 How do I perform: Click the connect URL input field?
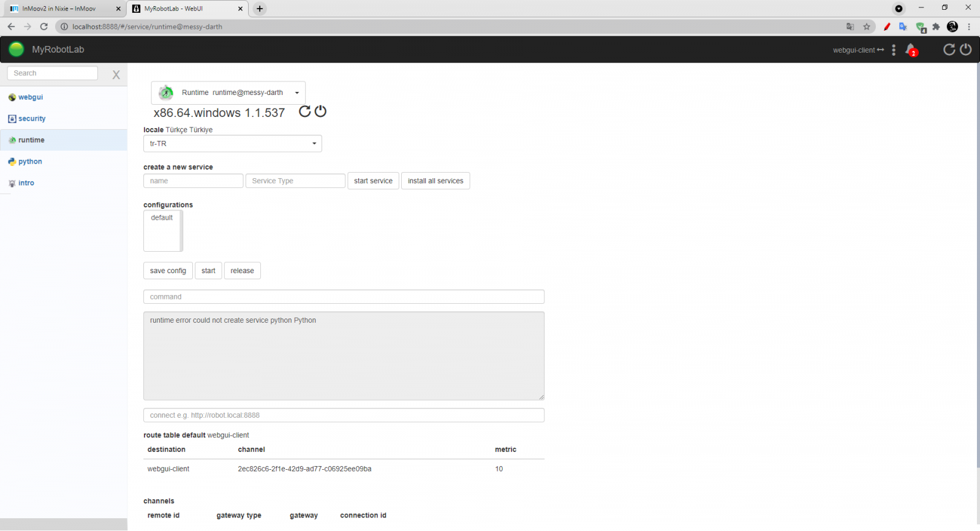tap(344, 415)
